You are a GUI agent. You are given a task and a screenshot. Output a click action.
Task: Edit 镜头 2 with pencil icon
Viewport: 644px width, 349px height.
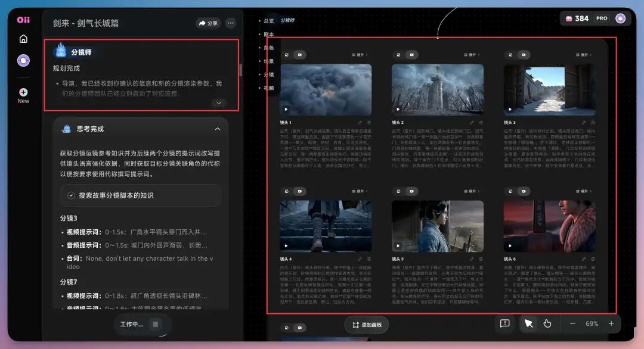[472, 123]
